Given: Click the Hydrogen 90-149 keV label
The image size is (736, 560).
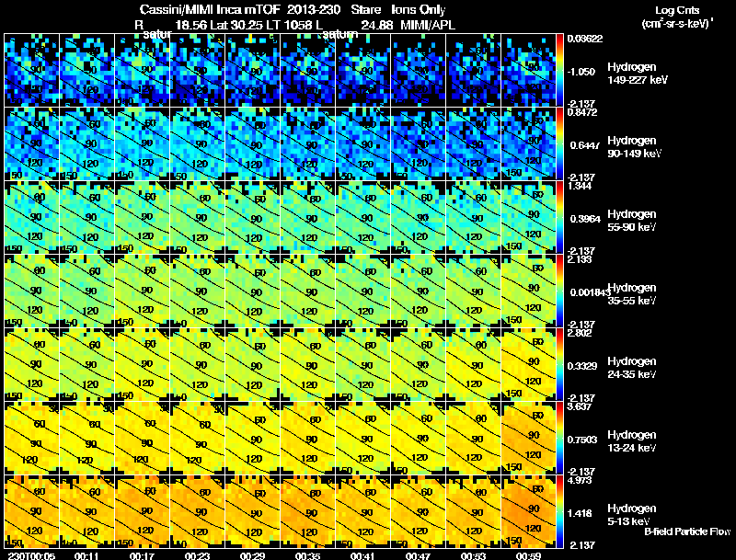Looking at the screenshot, I should 635,147.
